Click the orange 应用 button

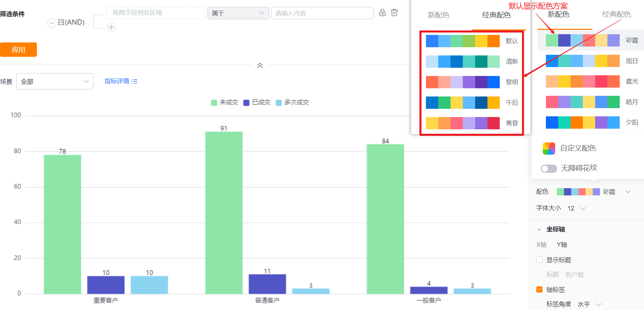[x=18, y=50]
